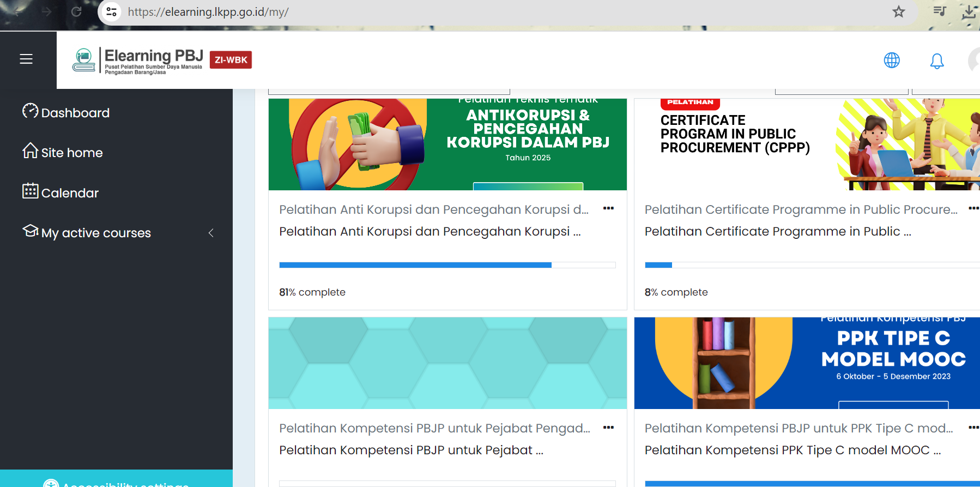Open Calendar from the sidebar
The height and width of the screenshot is (487, 980).
70,193
